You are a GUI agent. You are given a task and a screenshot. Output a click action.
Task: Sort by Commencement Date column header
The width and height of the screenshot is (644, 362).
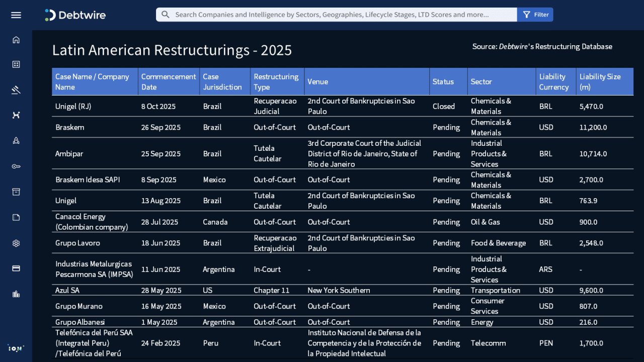pos(169,81)
